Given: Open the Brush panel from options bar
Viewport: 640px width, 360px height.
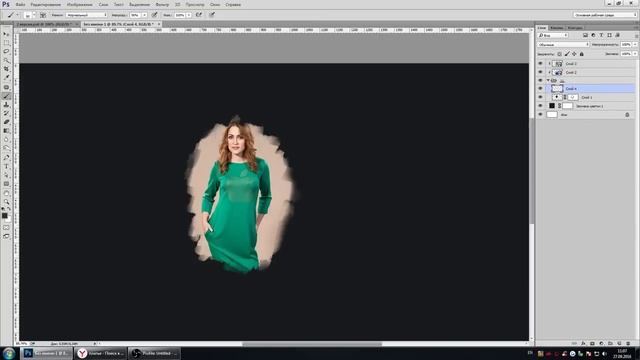Looking at the screenshot, I should 43,15.
